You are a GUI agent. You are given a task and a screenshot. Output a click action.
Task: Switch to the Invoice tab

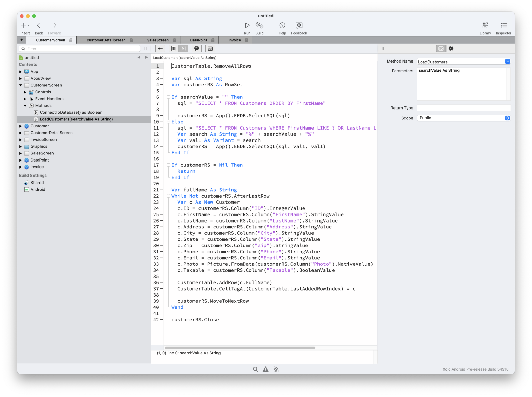[235, 40]
